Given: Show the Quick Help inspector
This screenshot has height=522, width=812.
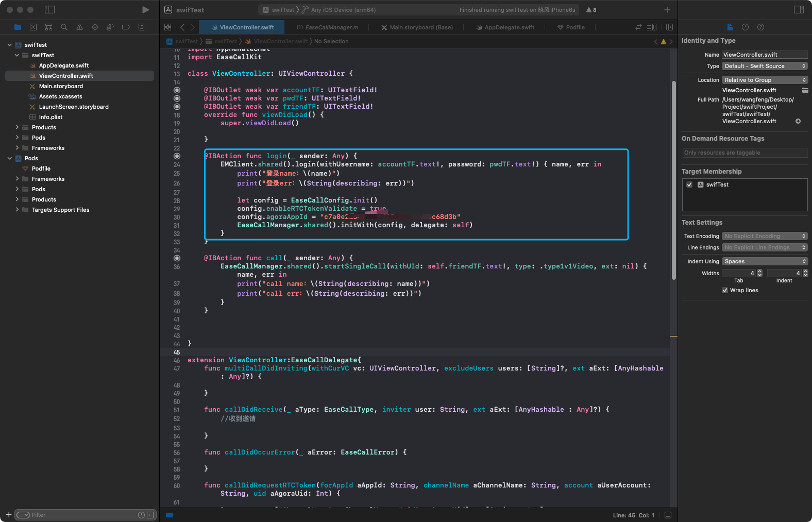Looking at the screenshot, I should click(x=760, y=27).
